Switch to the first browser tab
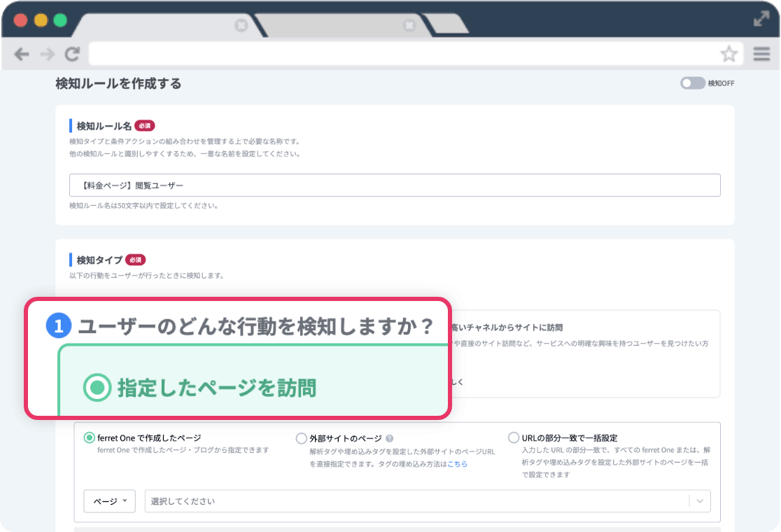Viewport: 781px width, 532px height. click(161, 26)
